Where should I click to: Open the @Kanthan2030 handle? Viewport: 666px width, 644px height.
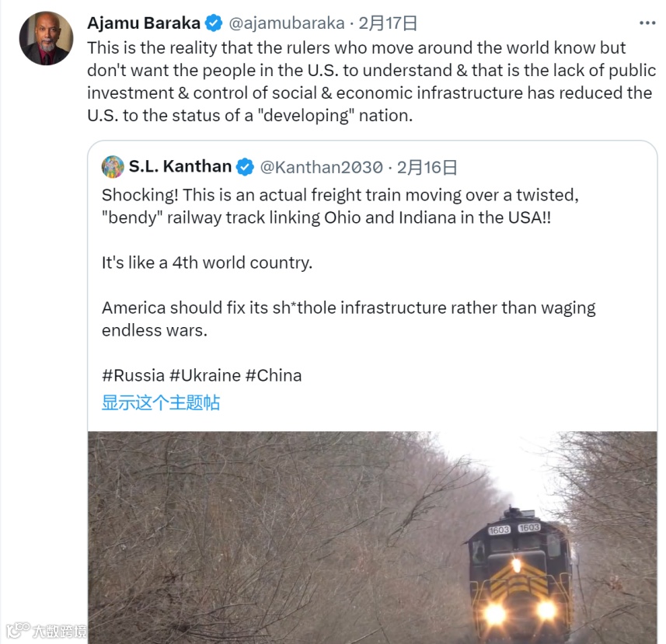coord(321,167)
